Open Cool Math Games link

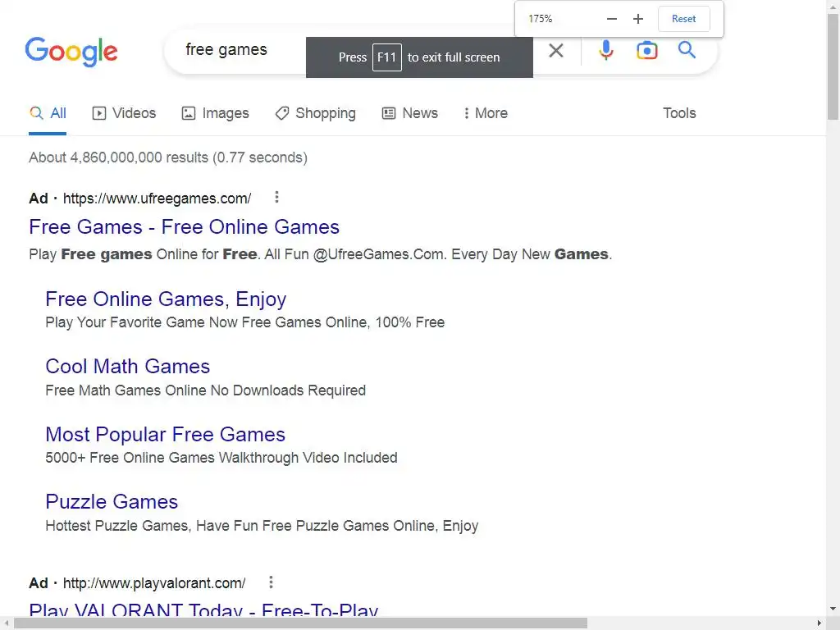point(127,367)
